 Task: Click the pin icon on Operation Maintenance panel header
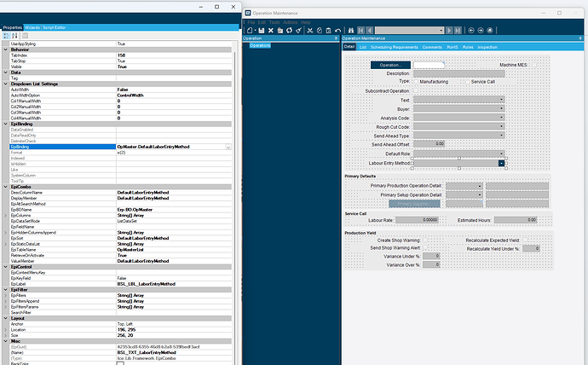coord(580,38)
